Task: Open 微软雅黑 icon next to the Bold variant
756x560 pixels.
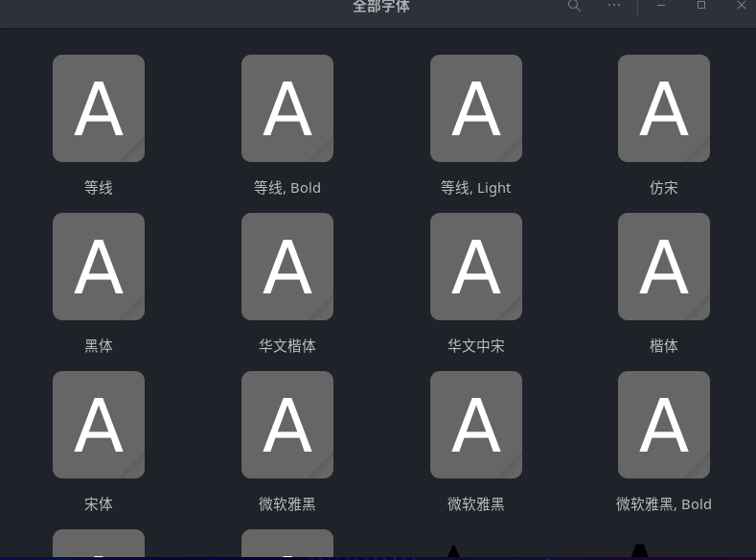Action: tap(476, 425)
